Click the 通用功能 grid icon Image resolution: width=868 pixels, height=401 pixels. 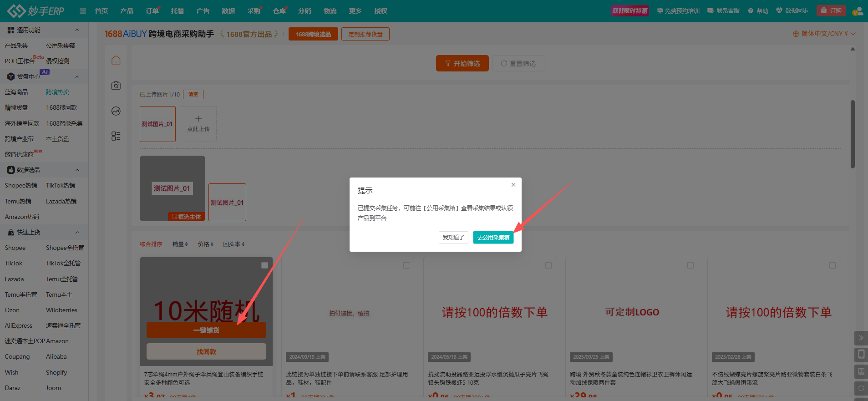tap(10, 30)
